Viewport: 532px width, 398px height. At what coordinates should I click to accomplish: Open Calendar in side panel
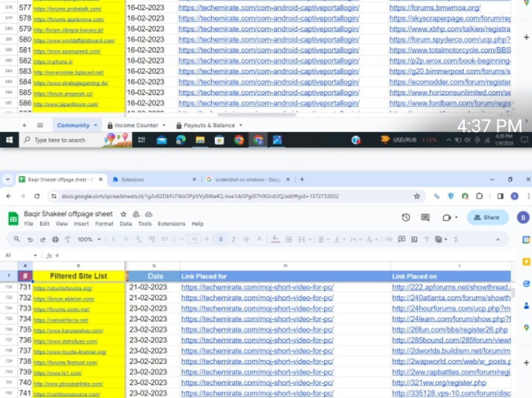coord(526,240)
